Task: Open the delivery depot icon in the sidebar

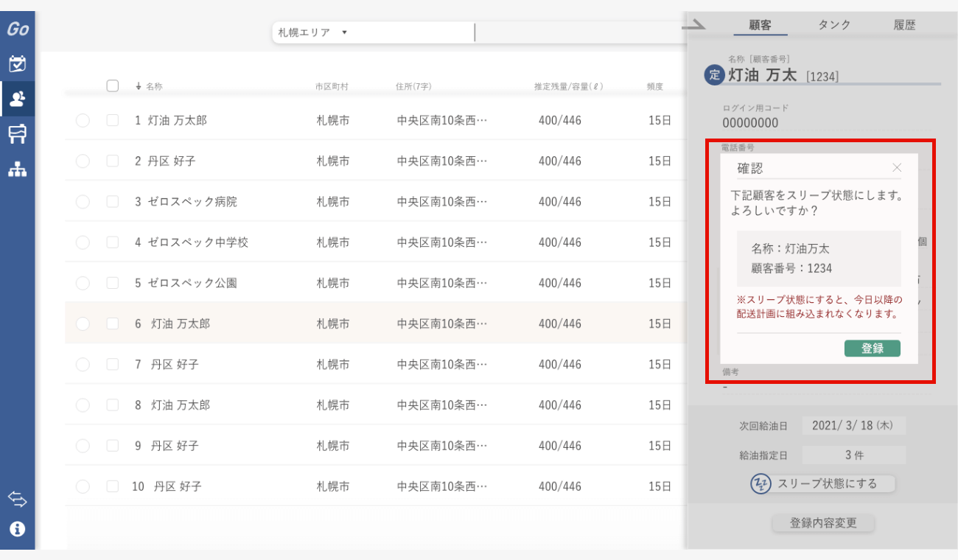Action: tap(18, 133)
